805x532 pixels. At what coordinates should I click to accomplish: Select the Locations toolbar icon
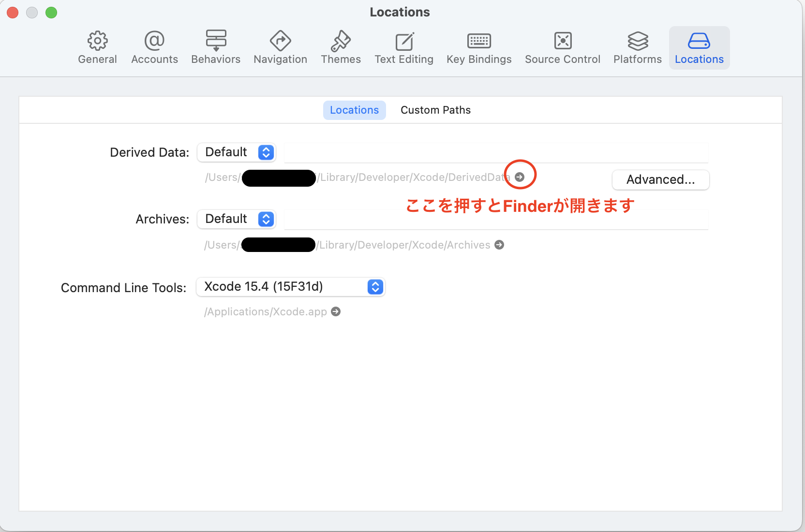coord(699,47)
